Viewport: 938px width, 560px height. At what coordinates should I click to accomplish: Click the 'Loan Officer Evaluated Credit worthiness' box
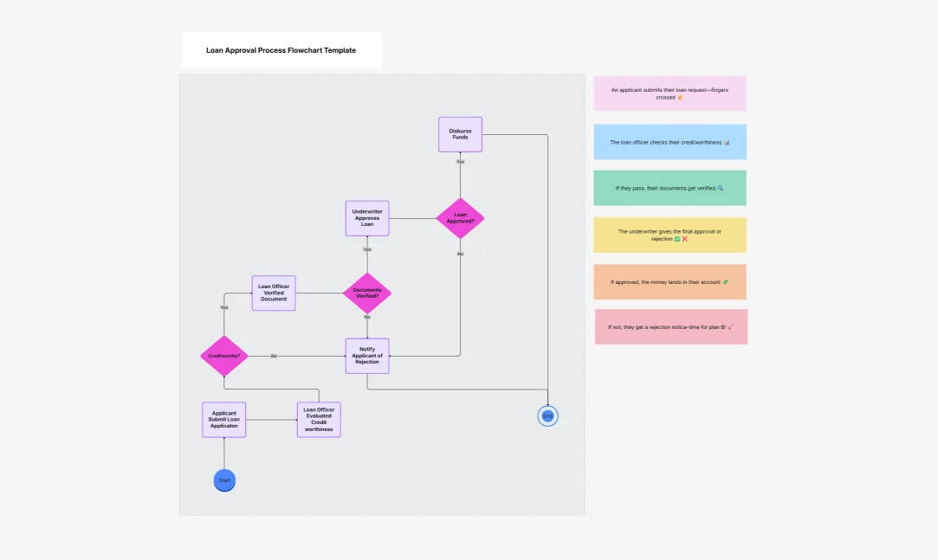pos(318,419)
